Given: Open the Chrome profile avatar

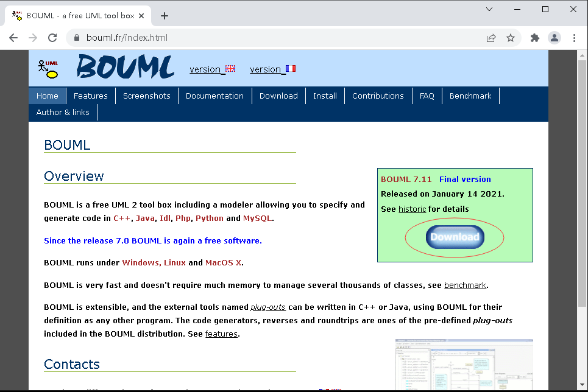Looking at the screenshot, I should pyautogui.click(x=554, y=38).
